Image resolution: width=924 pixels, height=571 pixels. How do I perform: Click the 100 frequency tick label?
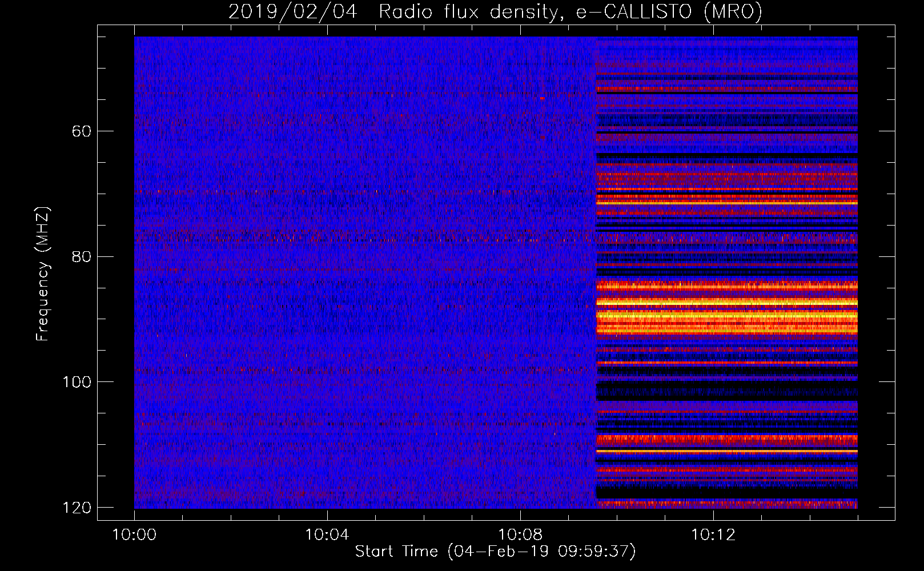77,381
